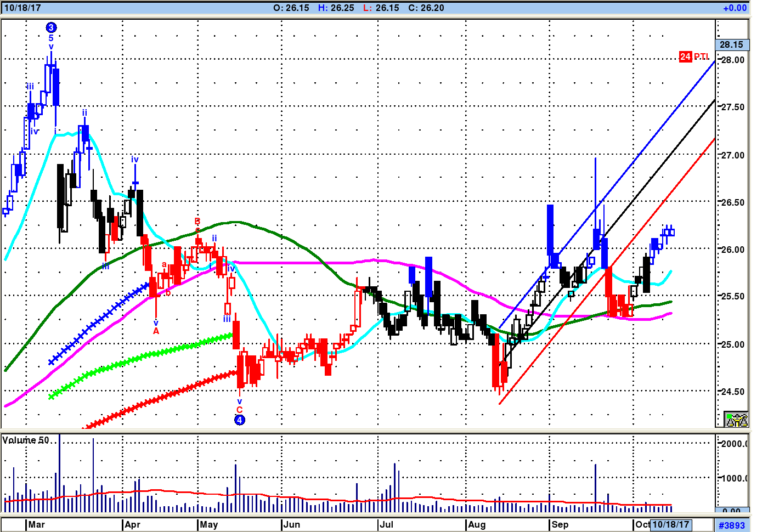This screenshot has height=532, width=768.
Task: Click the Volume 50 panel label
Action: (26, 440)
